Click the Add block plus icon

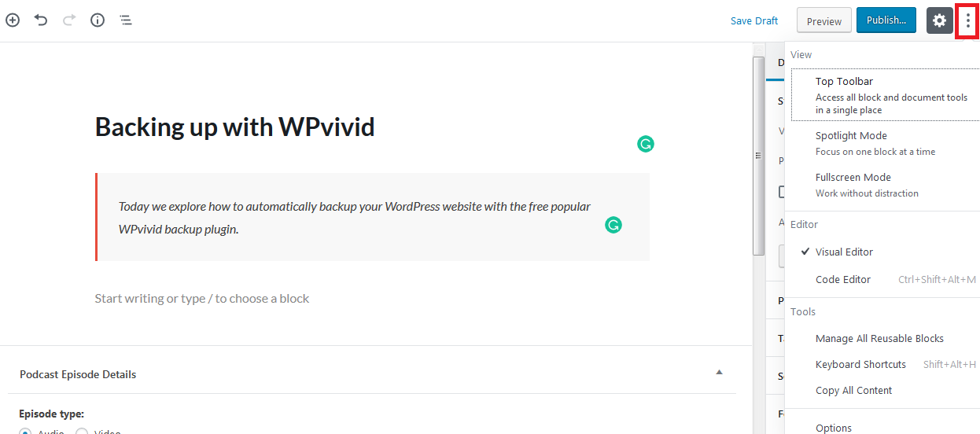point(13,20)
